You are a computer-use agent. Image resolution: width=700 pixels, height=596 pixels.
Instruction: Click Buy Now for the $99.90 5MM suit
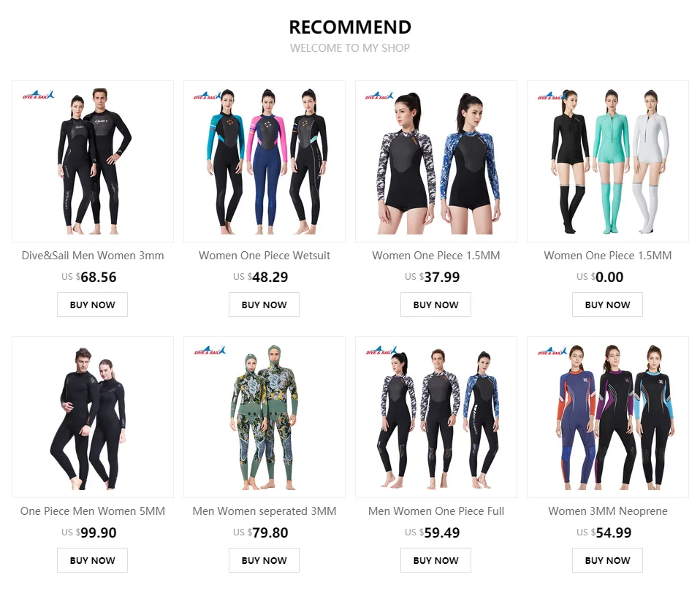click(x=92, y=560)
